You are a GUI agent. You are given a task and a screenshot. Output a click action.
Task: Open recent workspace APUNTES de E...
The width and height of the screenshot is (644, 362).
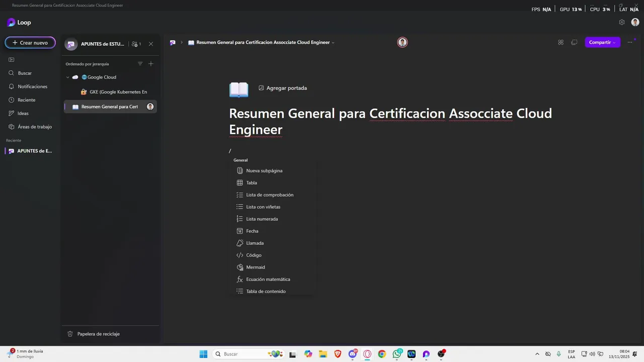(x=30, y=151)
